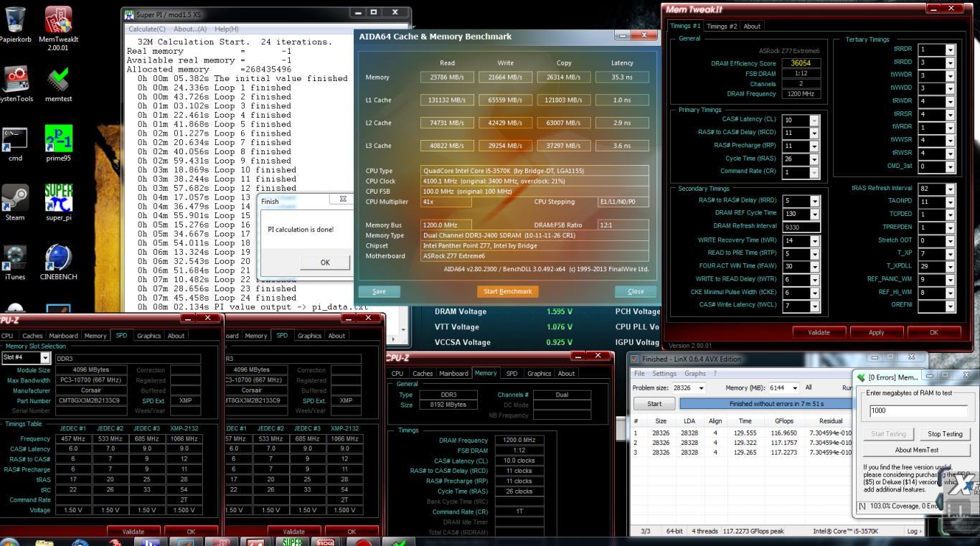Click the Save button in AIDA64
Screen dimensions: 980x546
[380, 291]
